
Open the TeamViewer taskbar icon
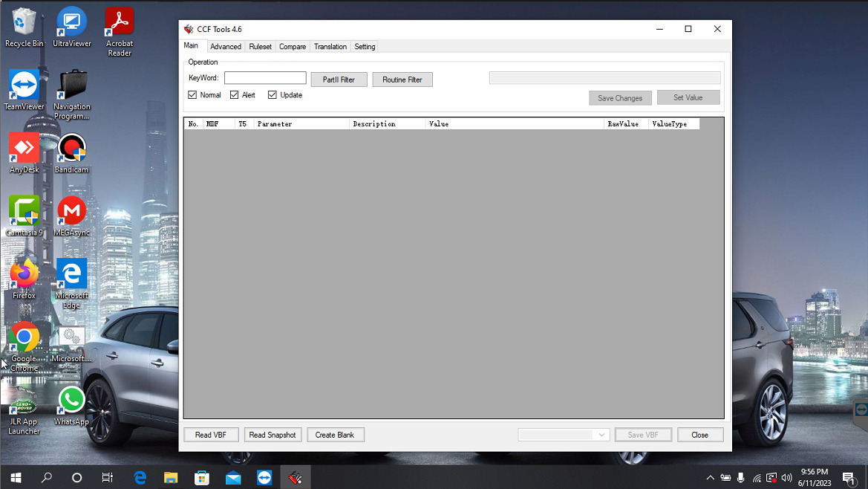click(x=264, y=478)
